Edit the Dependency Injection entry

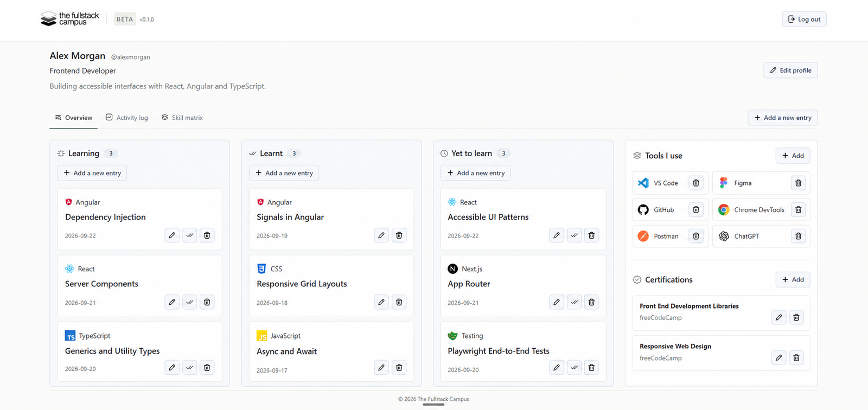[172, 235]
